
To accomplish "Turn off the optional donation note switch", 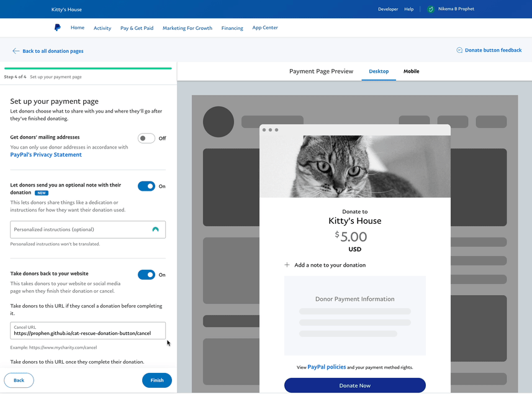I will click(147, 186).
